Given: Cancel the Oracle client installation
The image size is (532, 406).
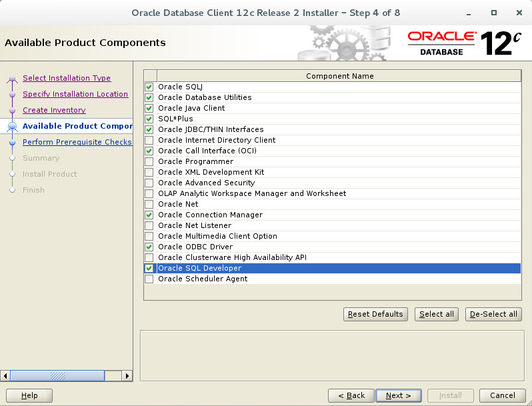Looking at the screenshot, I should [503, 395].
